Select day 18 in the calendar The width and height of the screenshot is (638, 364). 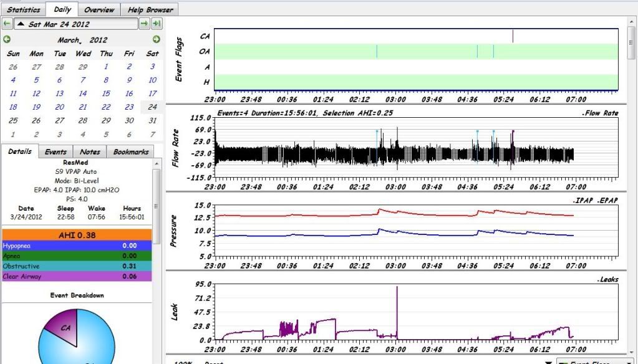click(14, 107)
